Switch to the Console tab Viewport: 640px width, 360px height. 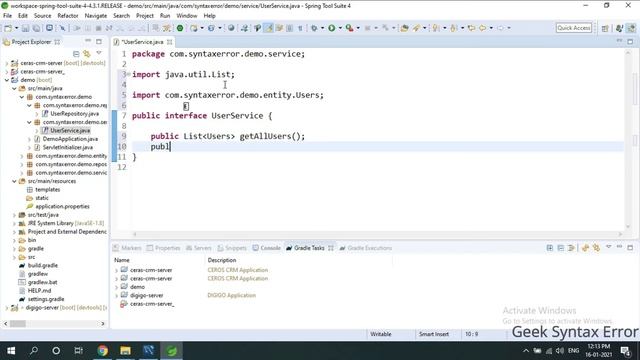point(266,248)
